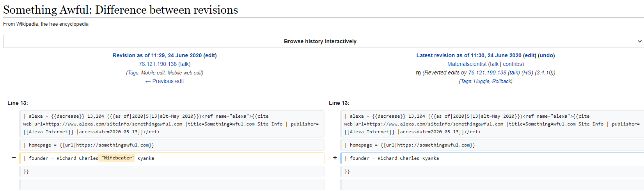Click left founder = Richard Charles line
The width and height of the screenshot is (644, 191).
click(x=172, y=158)
